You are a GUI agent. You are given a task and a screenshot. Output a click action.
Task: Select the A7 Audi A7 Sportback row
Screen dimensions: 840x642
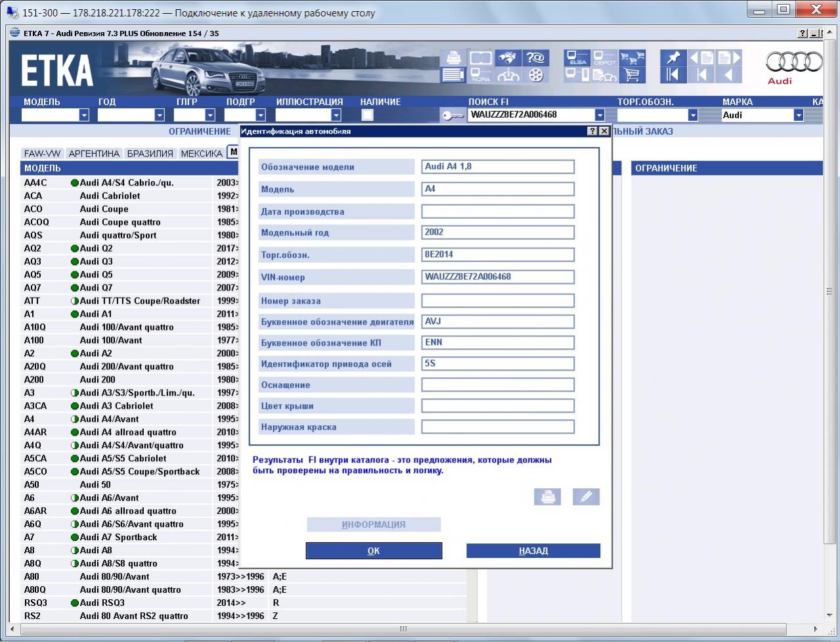pos(130,538)
